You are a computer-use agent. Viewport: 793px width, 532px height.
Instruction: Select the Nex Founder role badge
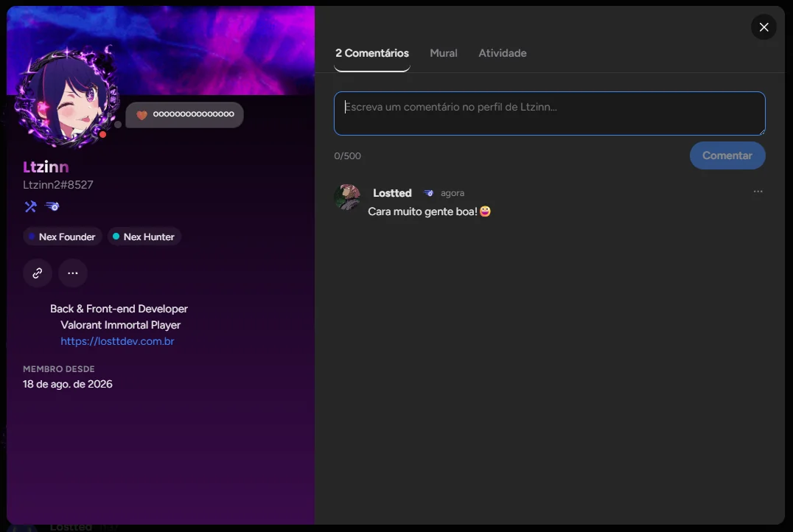[x=62, y=237]
